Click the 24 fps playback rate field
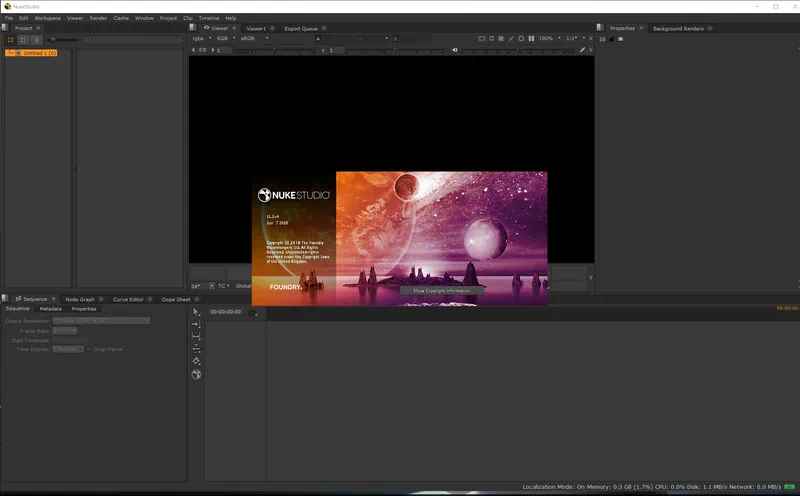The height and width of the screenshot is (496, 800). 199,286
